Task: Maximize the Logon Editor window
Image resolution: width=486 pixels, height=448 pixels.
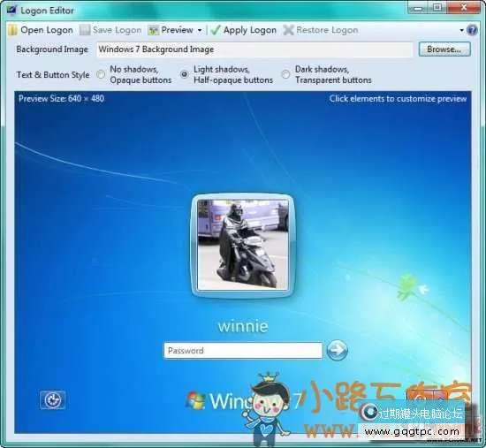Action: click(437, 7)
